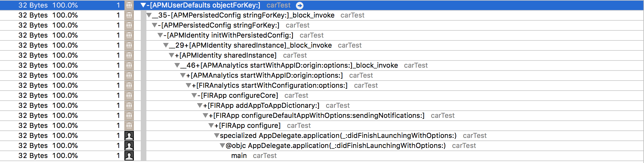Collapse the specialized AppDelegate.application node
The image size is (644, 163).
pyautogui.click(x=217, y=136)
